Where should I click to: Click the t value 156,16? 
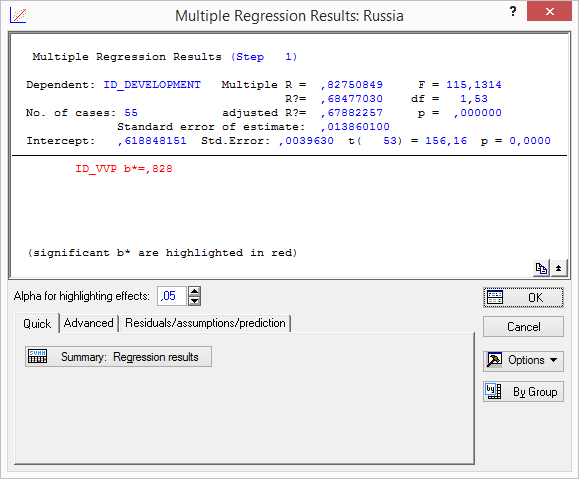click(x=446, y=141)
